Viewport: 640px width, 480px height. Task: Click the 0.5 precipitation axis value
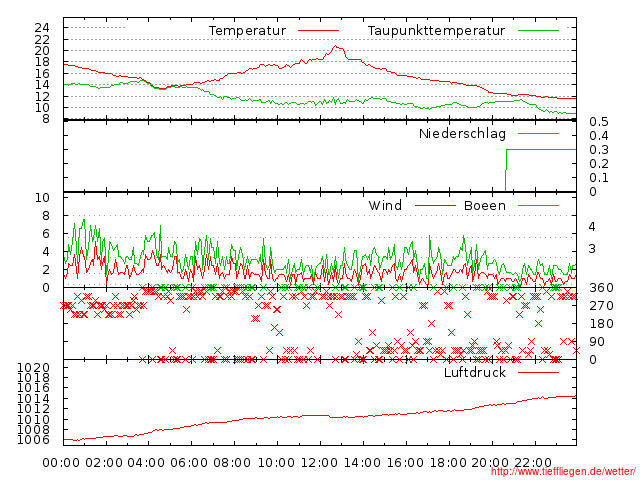pos(599,122)
